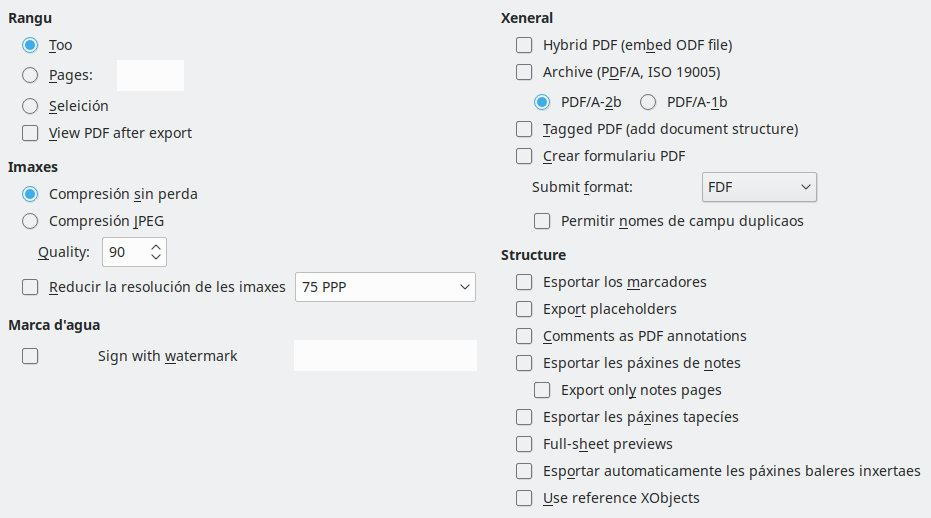This screenshot has width=931, height=518.
Task: Select the PDF/A-1b radio button
Action: click(648, 102)
